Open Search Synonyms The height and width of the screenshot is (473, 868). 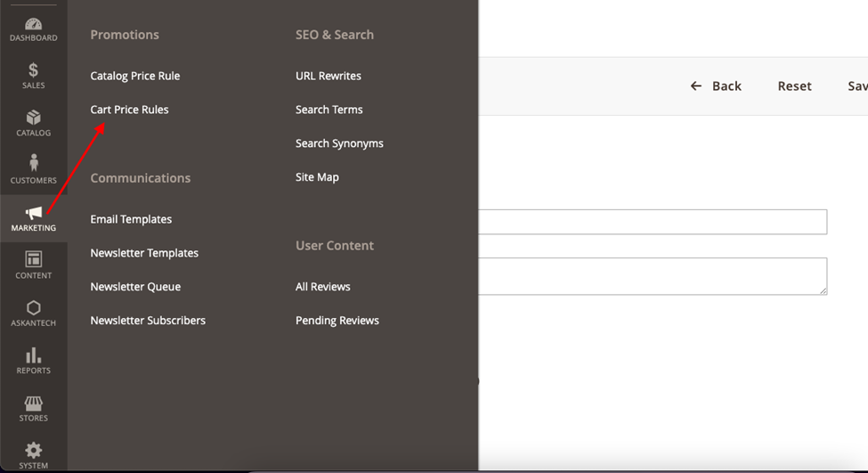coord(339,143)
